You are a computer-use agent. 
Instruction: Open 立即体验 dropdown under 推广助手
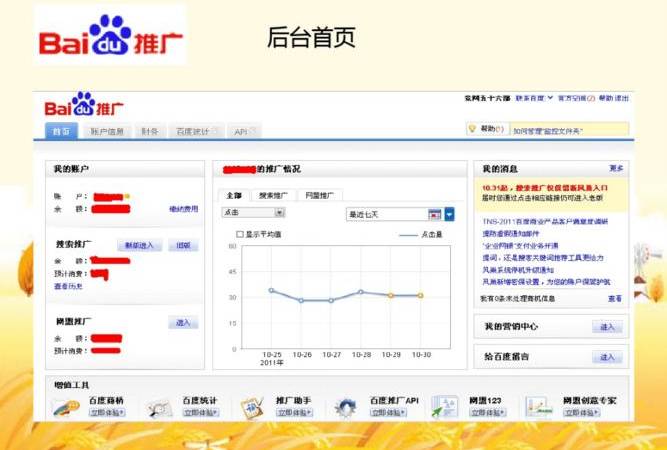(294, 413)
